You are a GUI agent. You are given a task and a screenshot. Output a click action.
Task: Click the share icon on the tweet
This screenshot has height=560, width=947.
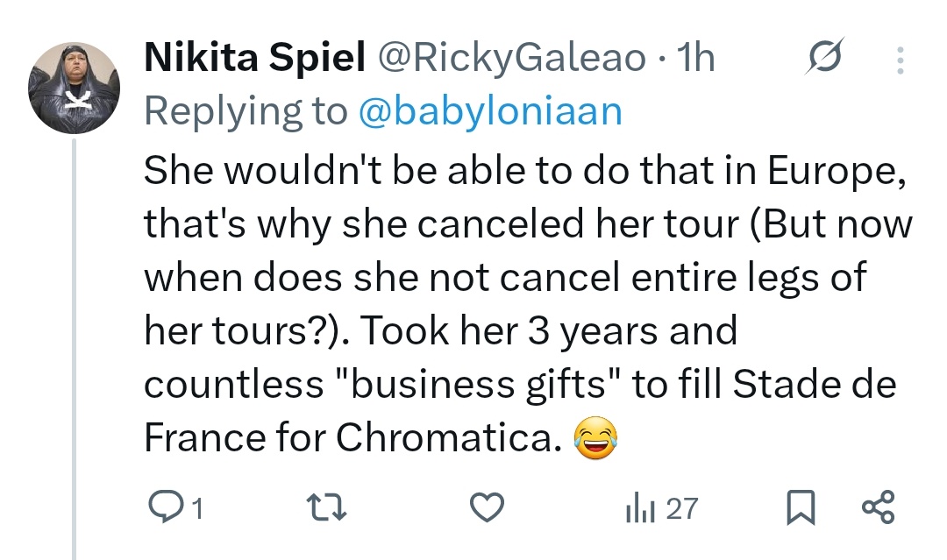878,507
